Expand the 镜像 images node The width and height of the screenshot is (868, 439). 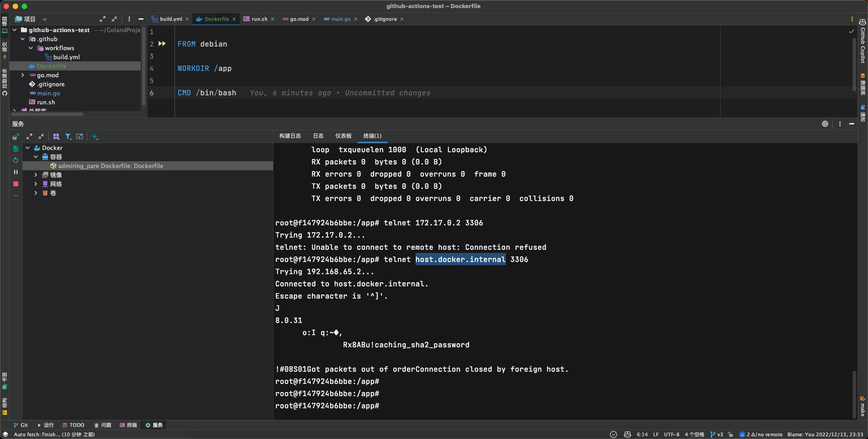click(x=36, y=175)
